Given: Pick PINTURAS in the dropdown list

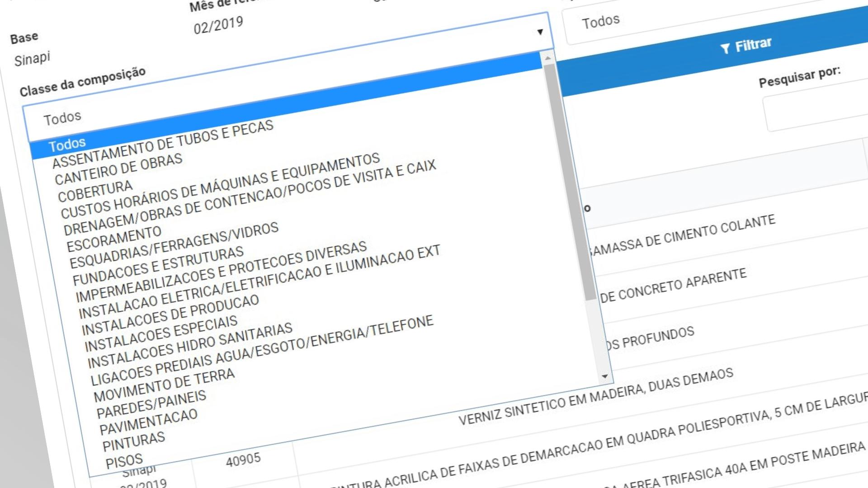Looking at the screenshot, I should tap(134, 441).
